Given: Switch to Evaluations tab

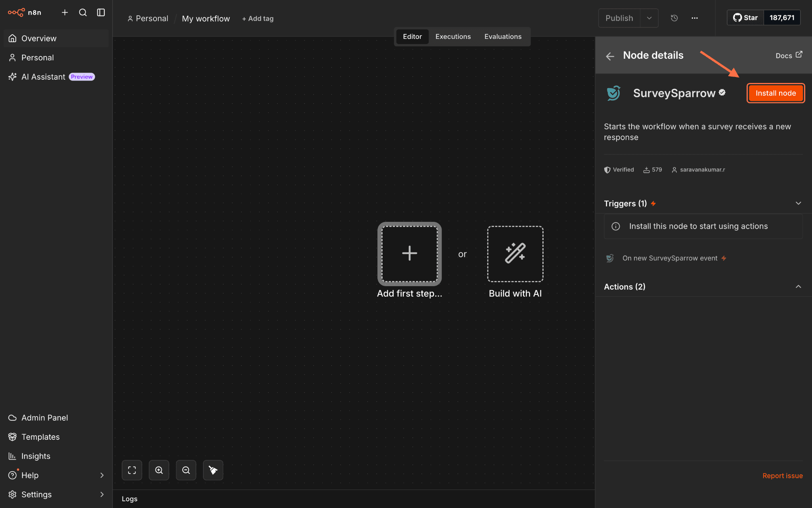Looking at the screenshot, I should click(503, 37).
